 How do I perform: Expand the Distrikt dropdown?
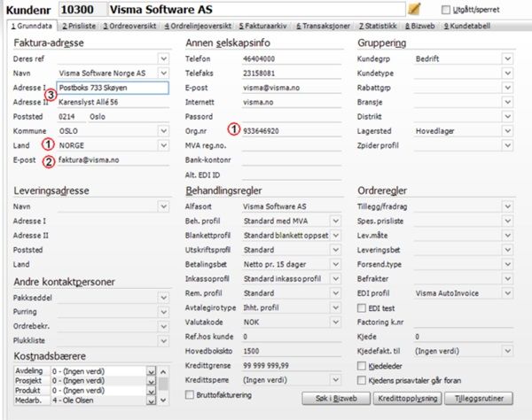click(507, 117)
